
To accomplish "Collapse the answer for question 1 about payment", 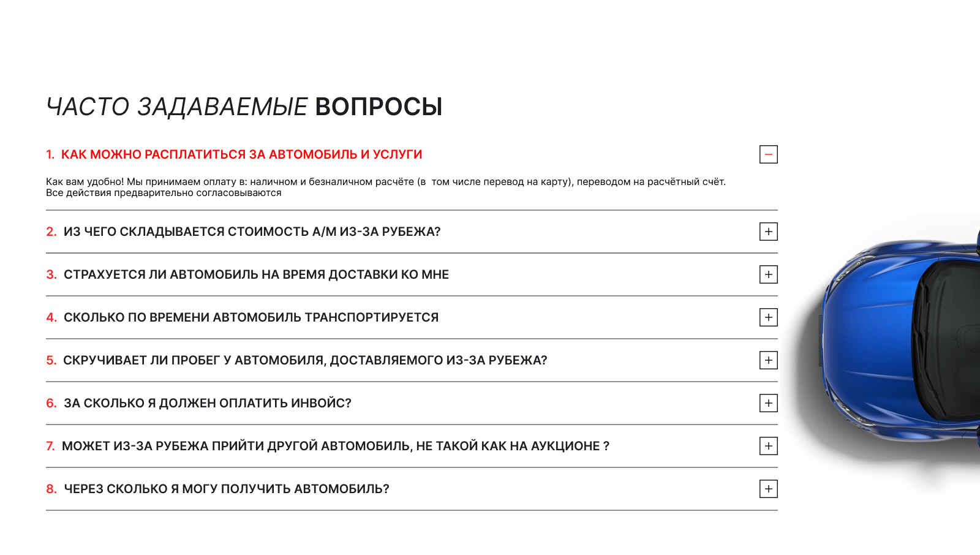I will click(769, 154).
